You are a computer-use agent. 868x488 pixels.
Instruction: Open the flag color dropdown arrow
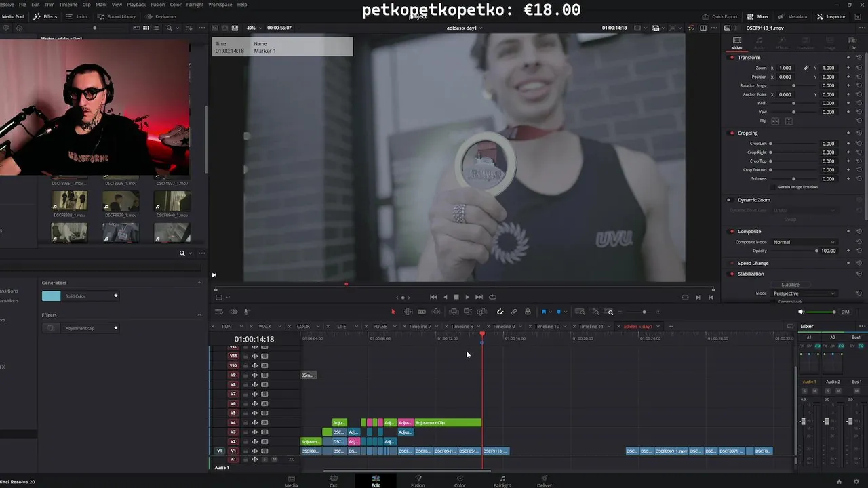pyautogui.click(x=549, y=312)
